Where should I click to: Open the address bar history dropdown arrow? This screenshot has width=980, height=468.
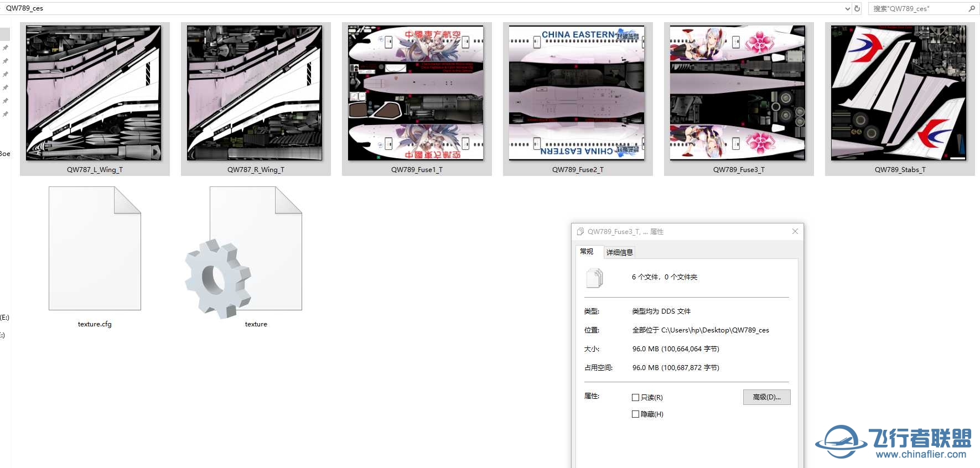[847, 8]
